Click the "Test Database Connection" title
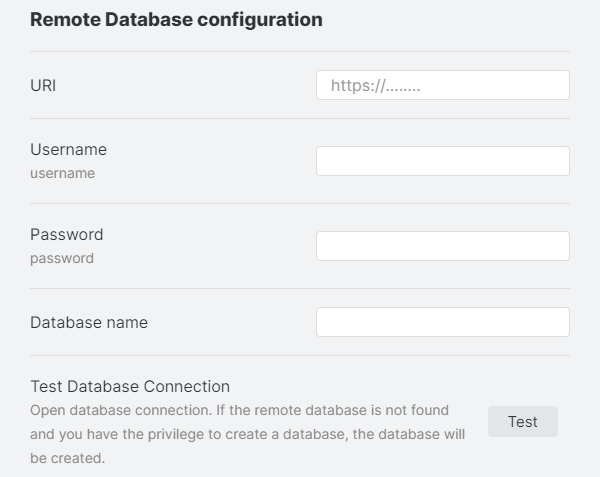Image resolution: width=600 pixels, height=477 pixels. point(130,386)
